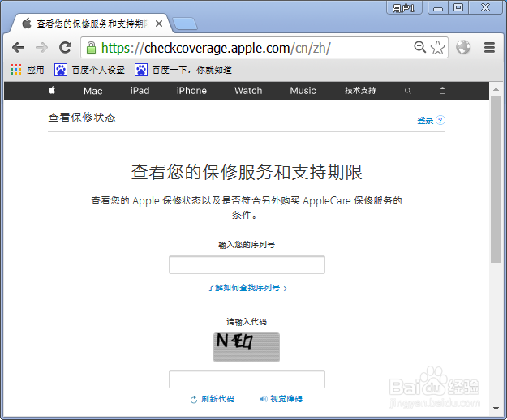Open a new tab button
This screenshot has width=507, height=420.
click(185, 24)
